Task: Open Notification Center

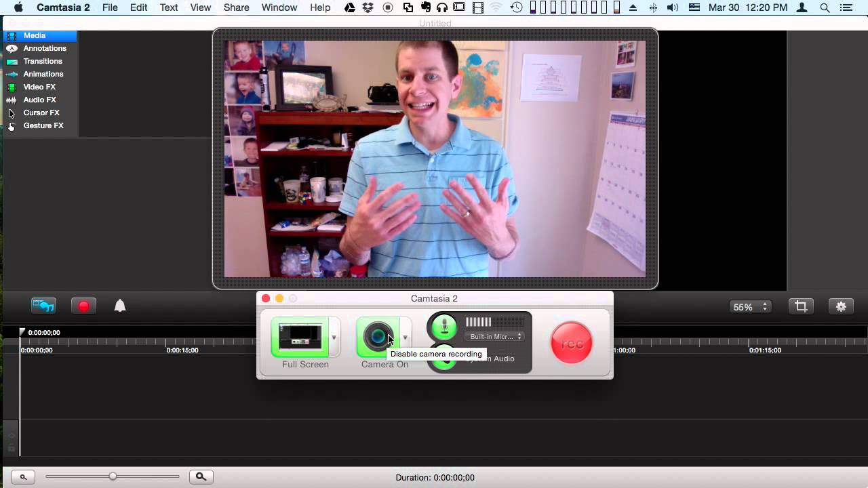Action: pyautogui.click(x=848, y=7)
